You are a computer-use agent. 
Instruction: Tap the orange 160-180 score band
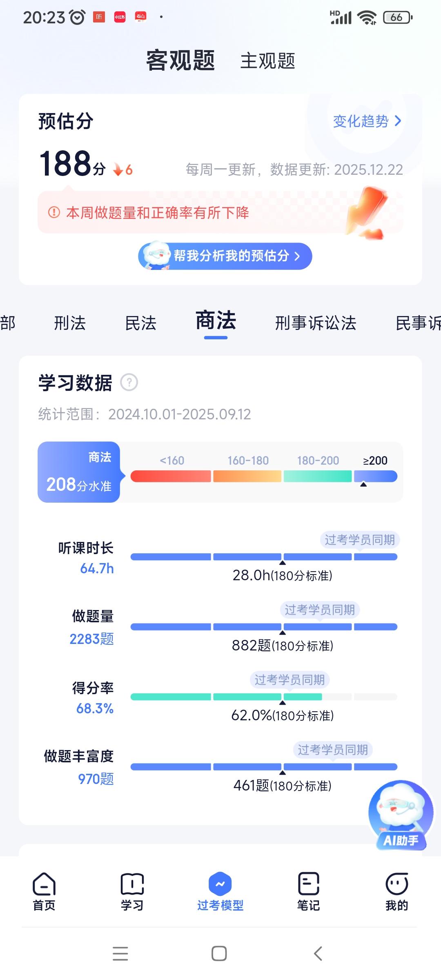tap(247, 476)
